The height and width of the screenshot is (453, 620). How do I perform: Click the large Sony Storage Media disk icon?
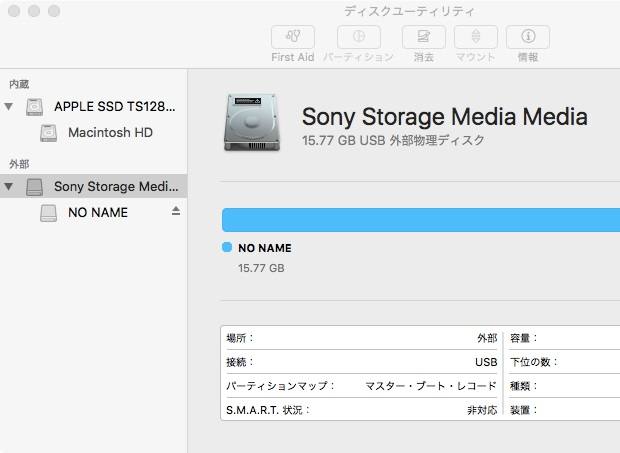coord(253,123)
